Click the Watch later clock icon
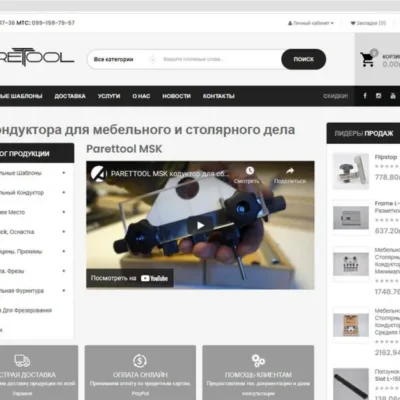 [x=250, y=171]
